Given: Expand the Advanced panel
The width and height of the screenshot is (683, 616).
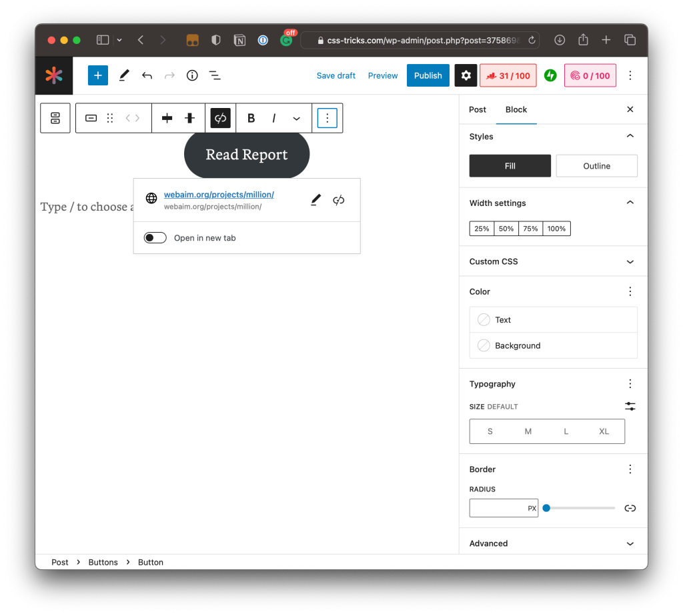Looking at the screenshot, I should [x=630, y=543].
